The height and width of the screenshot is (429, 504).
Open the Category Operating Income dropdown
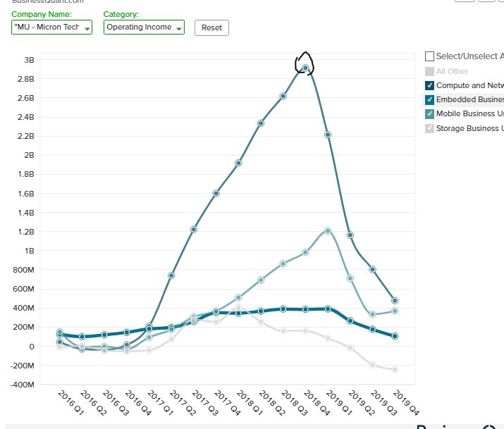tap(144, 27)
